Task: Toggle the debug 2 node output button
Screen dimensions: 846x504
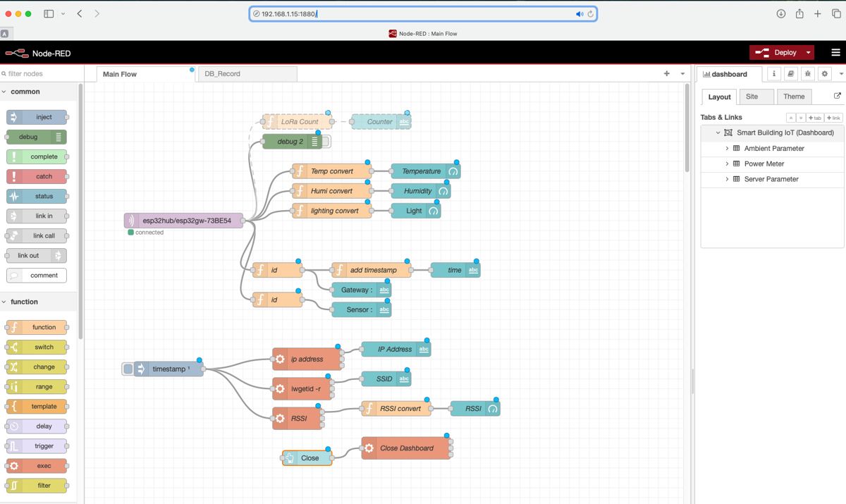Action: [326, 142]
